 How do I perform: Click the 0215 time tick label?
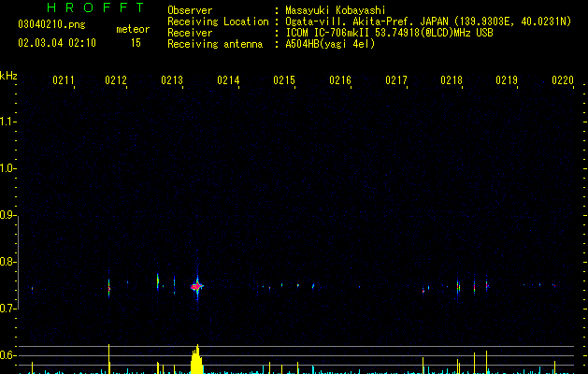(284, 79)
